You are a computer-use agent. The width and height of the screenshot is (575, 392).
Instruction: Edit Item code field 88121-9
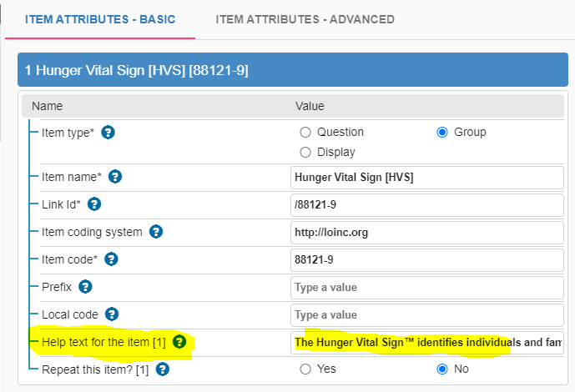pos(427,260)
